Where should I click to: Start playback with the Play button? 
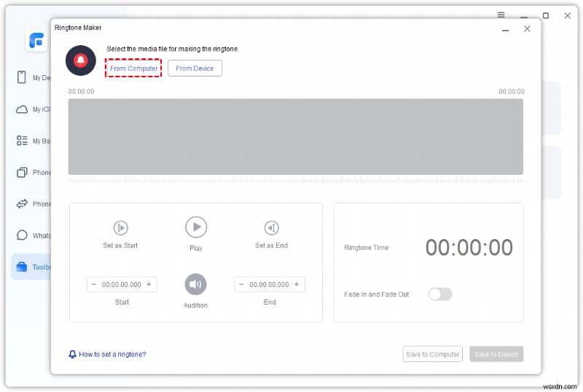(196, 227)
